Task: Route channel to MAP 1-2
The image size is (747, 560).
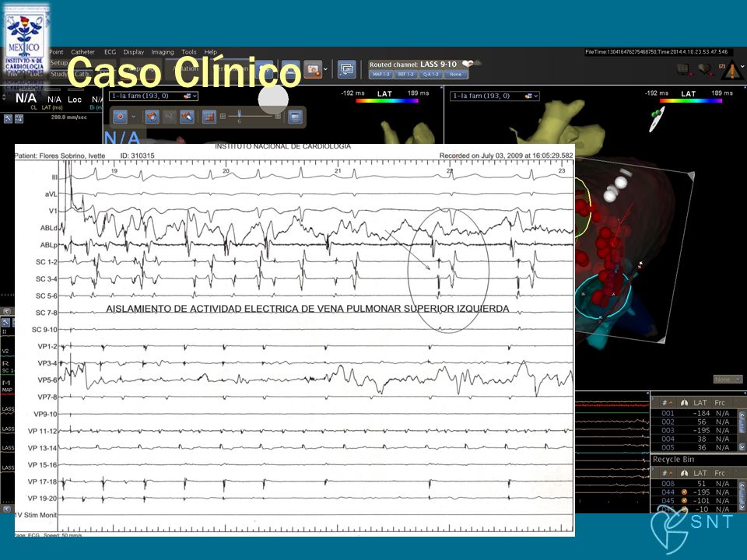Action: pos(381,75)
